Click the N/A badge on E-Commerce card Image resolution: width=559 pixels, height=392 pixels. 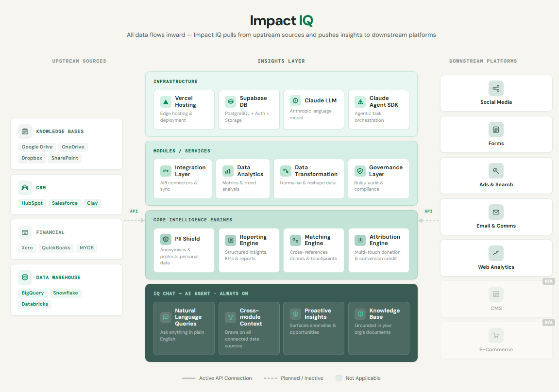tap(548, 323)
